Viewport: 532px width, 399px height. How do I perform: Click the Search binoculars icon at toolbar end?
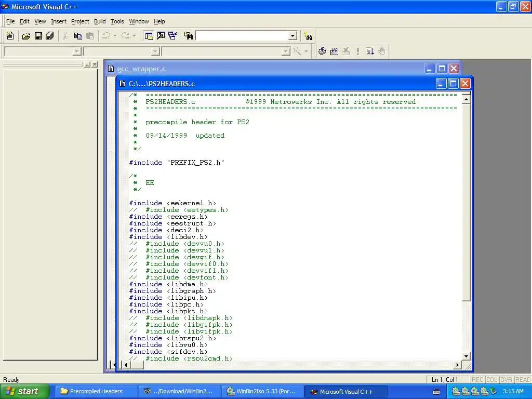pyautogui.click(x=308, y=36)
